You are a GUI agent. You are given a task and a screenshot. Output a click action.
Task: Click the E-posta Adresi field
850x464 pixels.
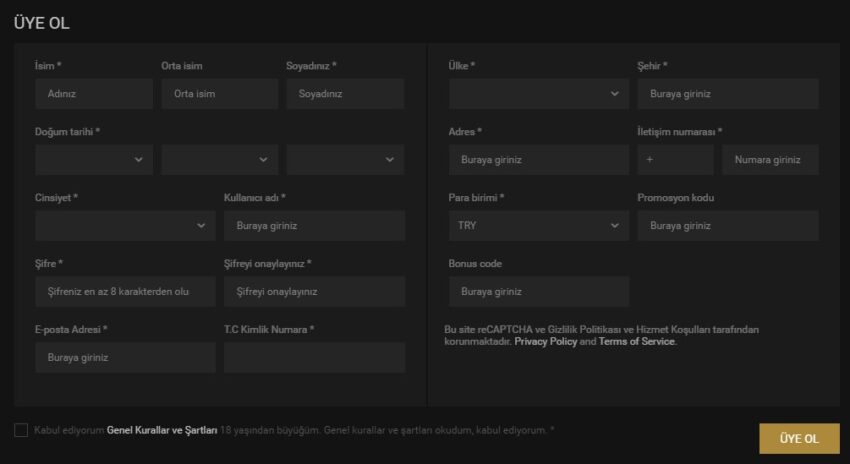[124, 358]
